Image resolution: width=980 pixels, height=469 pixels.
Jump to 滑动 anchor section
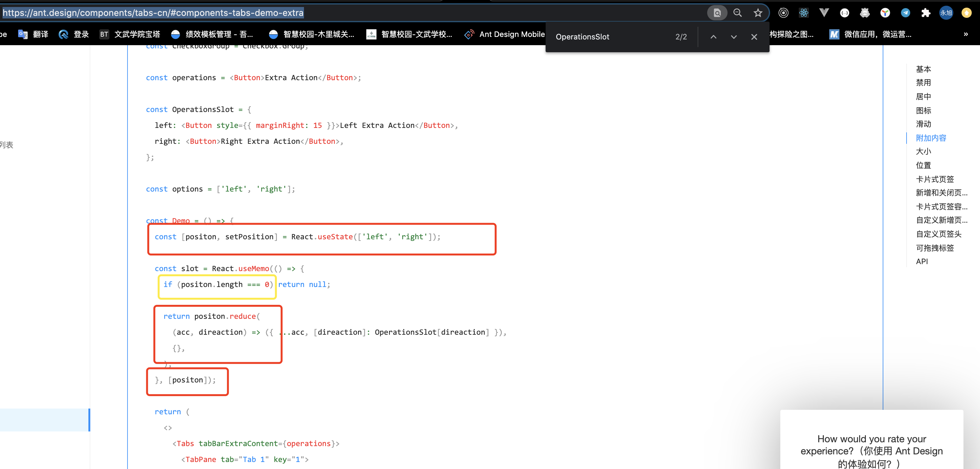pyautogui.click(x=923, y=124)
